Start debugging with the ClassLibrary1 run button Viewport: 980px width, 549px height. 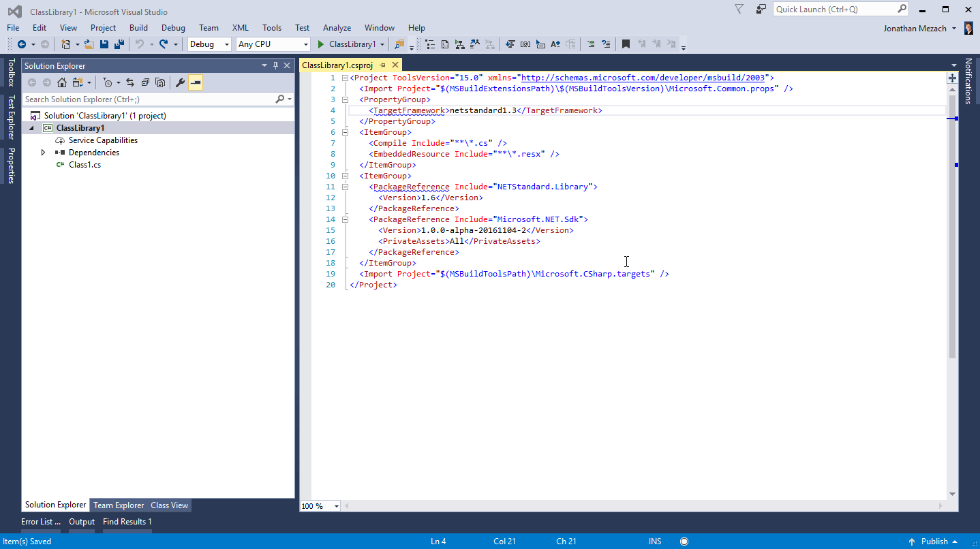(x=346, y=44)
